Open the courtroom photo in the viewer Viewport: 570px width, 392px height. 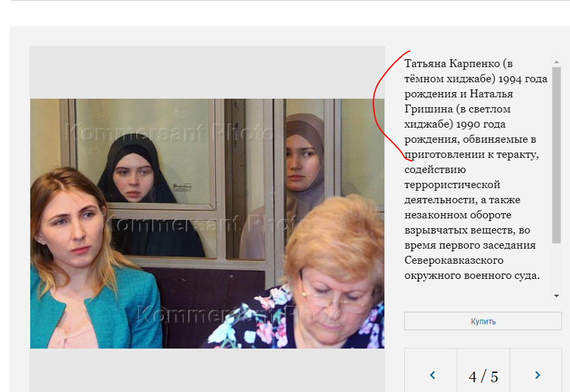point(207,224)
